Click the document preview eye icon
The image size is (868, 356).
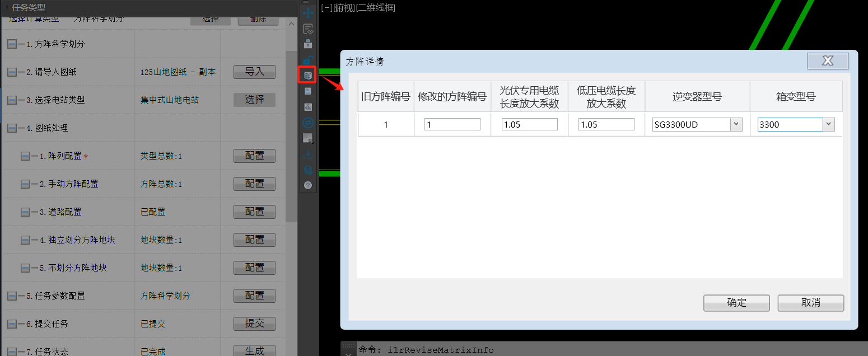click(x=308, y=29)
